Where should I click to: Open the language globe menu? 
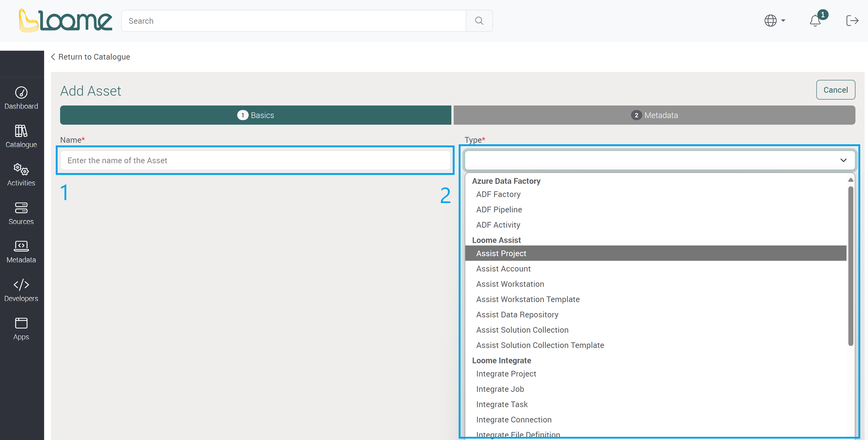[775, 21]
